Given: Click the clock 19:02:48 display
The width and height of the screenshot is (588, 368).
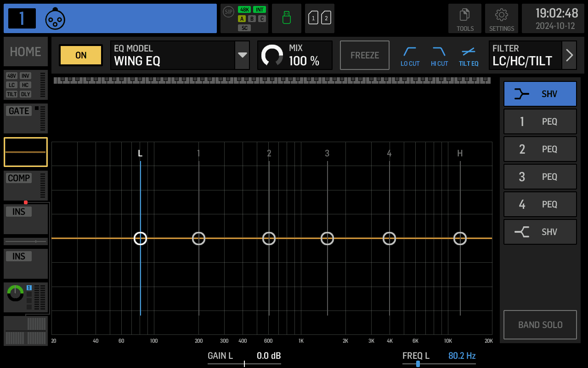Looking at the screenshot, I should [x=557, y=13].
